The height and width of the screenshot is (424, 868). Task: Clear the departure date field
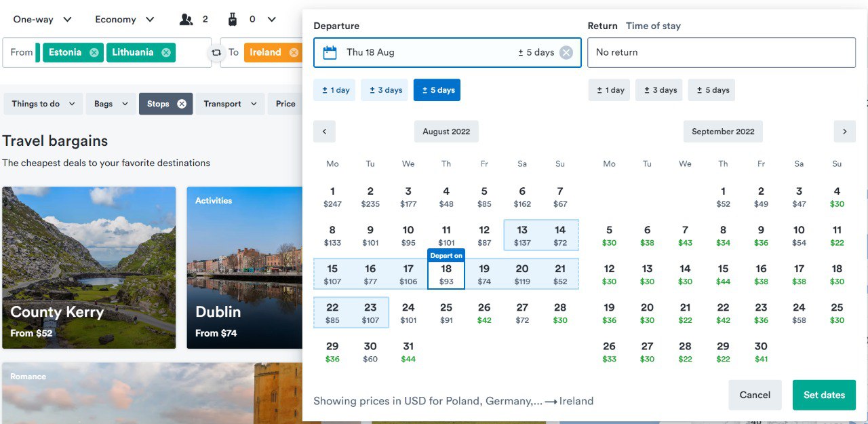click(x=566, y=53)
